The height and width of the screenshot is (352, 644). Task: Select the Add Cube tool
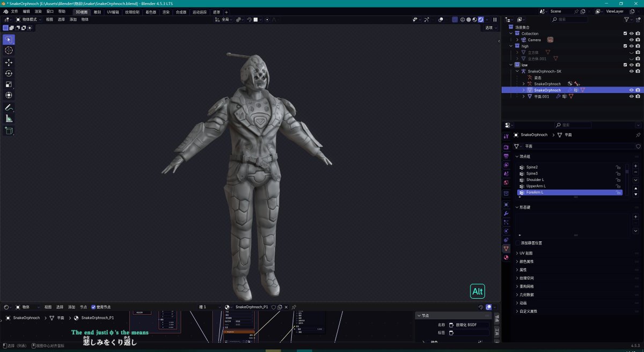point(9,130)
